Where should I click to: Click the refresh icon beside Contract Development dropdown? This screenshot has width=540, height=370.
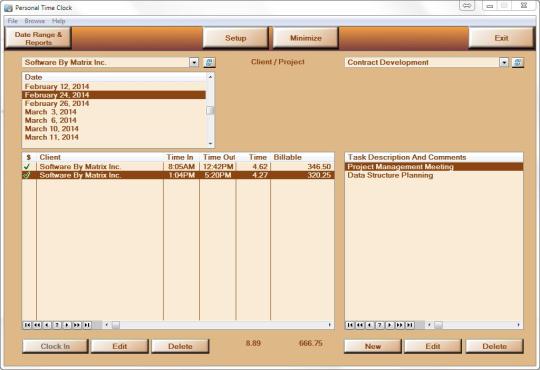tap(518, 62)
